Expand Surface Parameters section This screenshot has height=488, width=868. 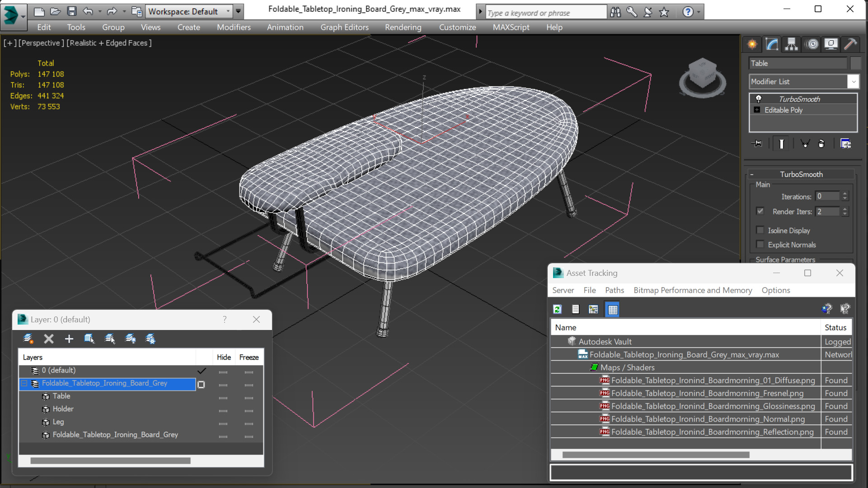(x=785, y=260)
